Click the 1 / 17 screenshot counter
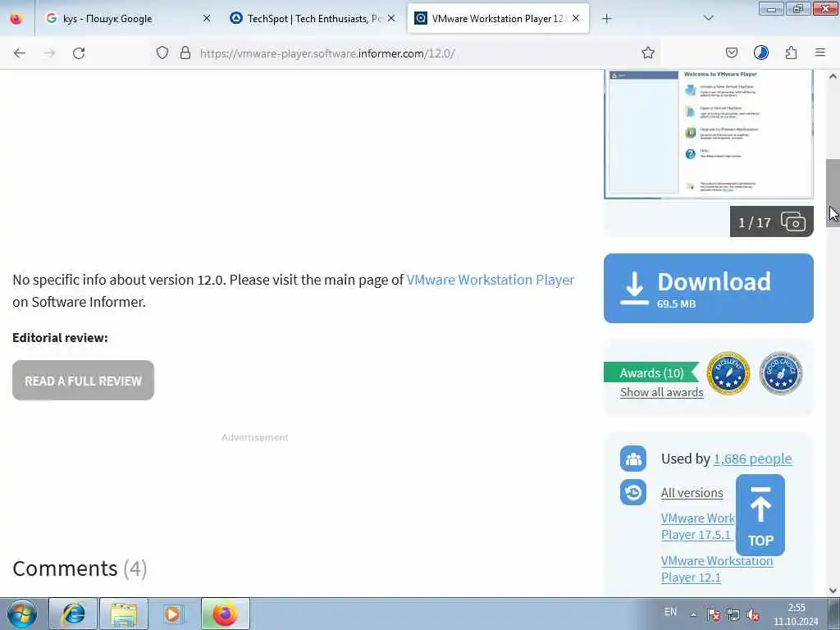The image size is (840, 630). (755, 222)
